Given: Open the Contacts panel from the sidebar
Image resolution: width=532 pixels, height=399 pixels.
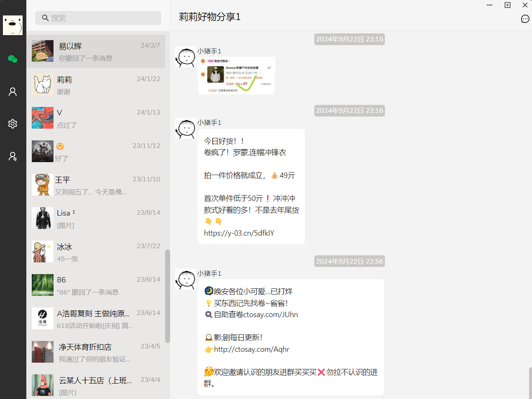Looking at the screenshot, I should pos(13,91).
